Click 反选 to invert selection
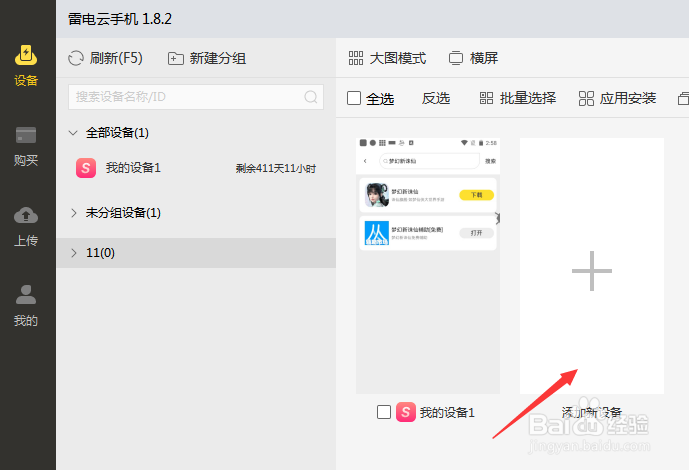Screen dimensions: 689x470 (x=436, y=98)
